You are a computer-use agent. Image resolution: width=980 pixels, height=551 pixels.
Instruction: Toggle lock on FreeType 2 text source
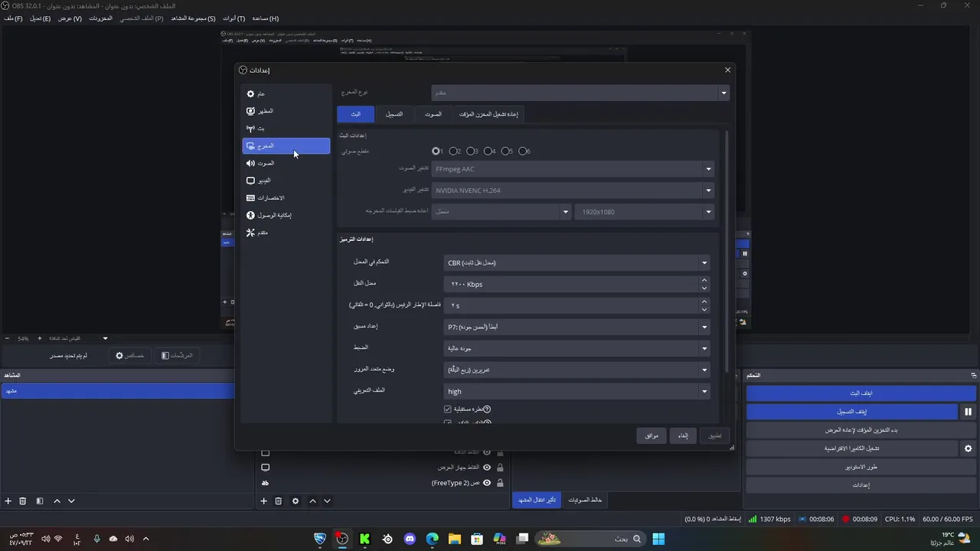pyautogui.click(x=500, y=483)
